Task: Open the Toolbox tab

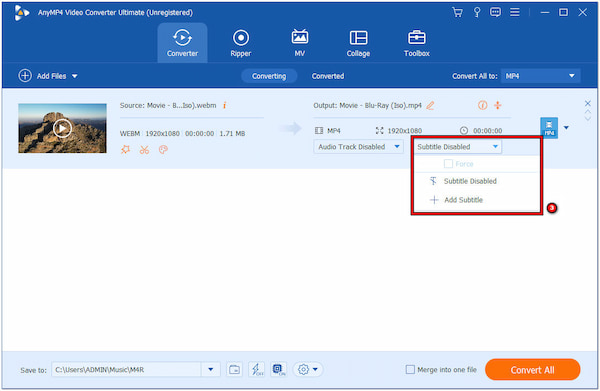Action: [417, 43]
